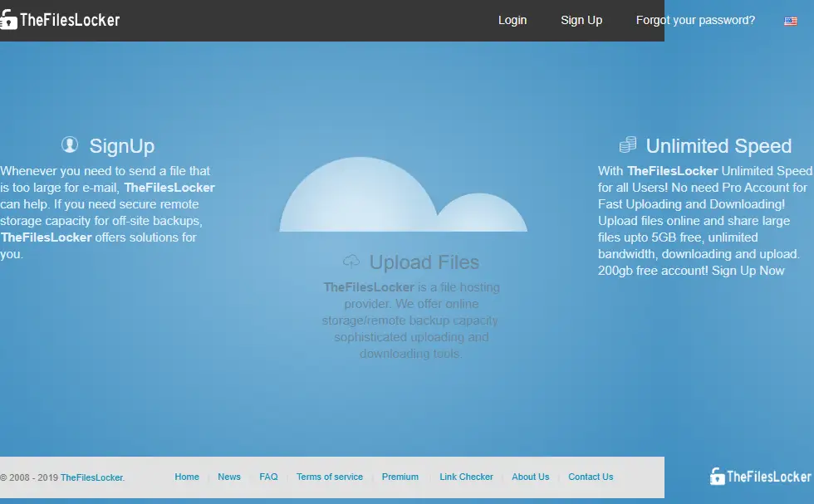814x504 pixels.
Task: Click the Upload Files heading
Action: tap(424, 262)
